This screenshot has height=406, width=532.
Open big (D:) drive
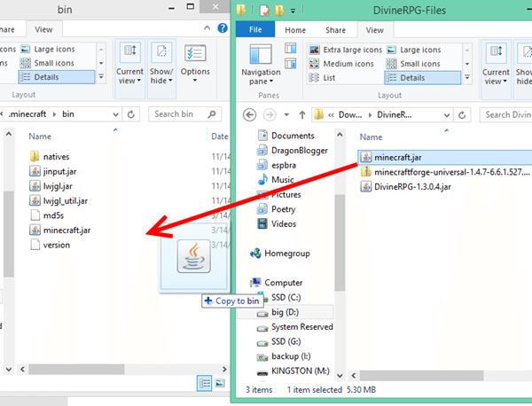point(285,312)
